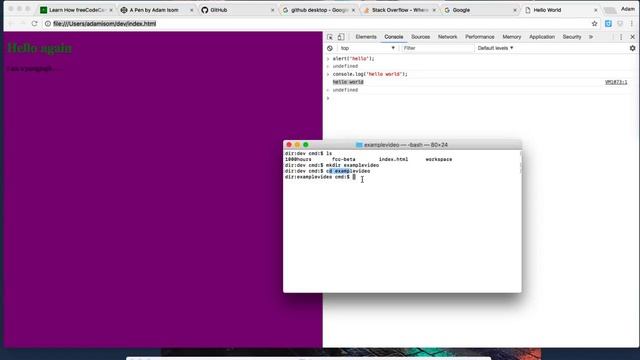Close the DevTools panel
640x360 pixels.
point(632,37)
